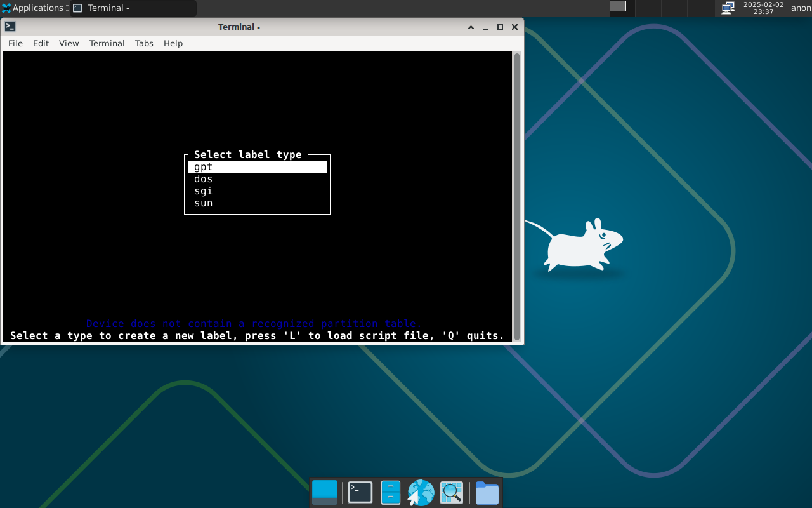Open the Terminal menu in menu bar
This screenshot has height=508, width=812.
click(x=107, y=43)
